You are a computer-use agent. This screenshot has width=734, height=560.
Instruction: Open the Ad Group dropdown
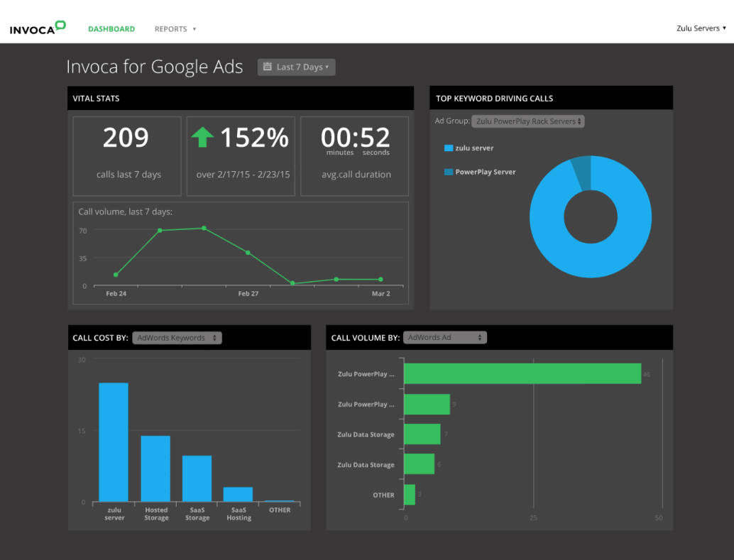point(527,121)
